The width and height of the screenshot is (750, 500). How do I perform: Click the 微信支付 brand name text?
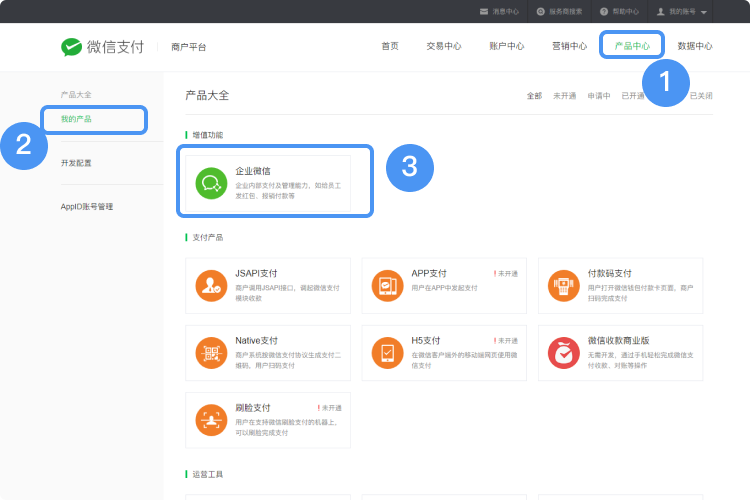pyautogui.click(x=115, y=47)
